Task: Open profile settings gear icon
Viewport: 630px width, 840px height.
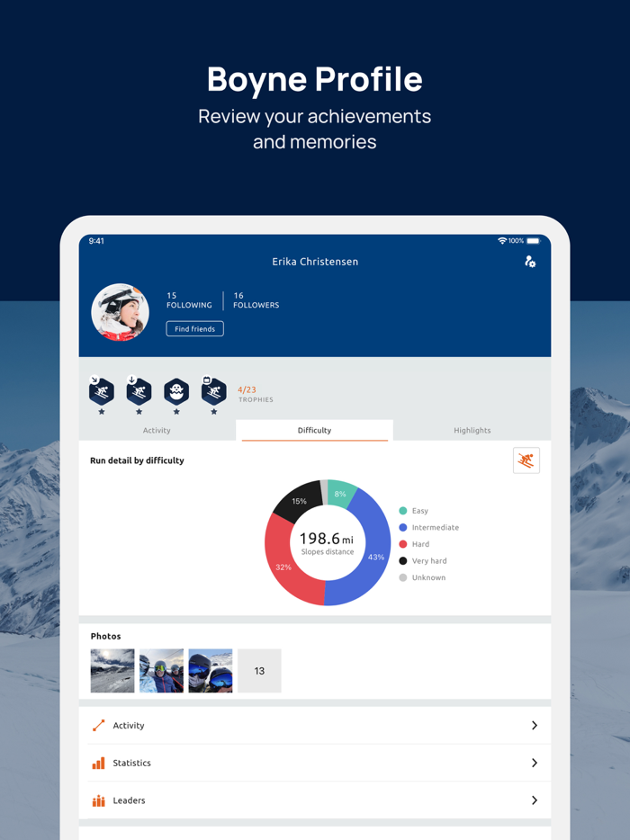Action: 530,262
